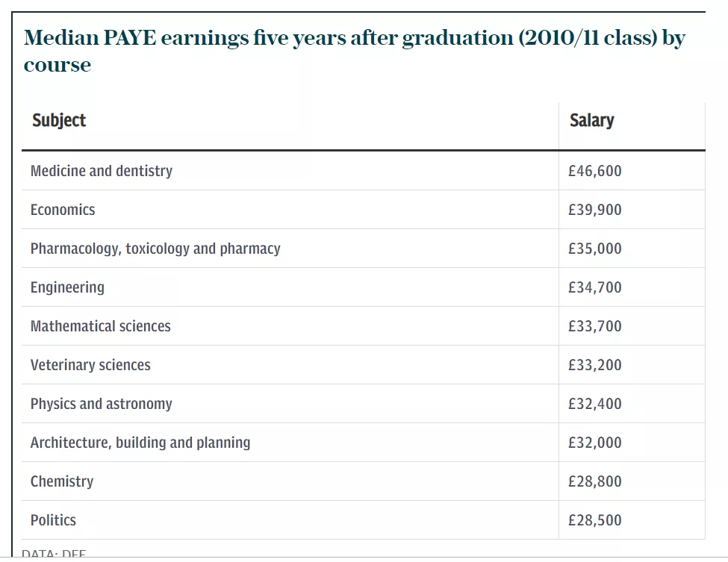Select the Medicine and dentistry row
The height and width of the screenshot is (562, 728).
tap(102, 171)
